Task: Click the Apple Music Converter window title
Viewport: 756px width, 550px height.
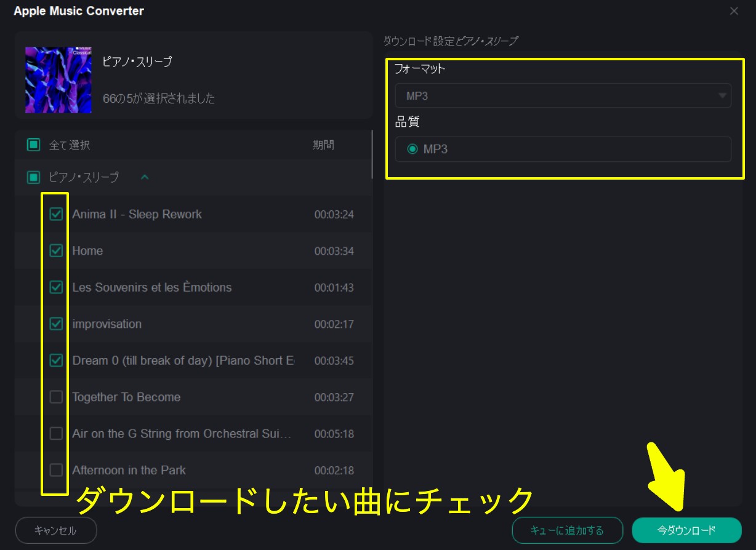Action: (79, 11)
